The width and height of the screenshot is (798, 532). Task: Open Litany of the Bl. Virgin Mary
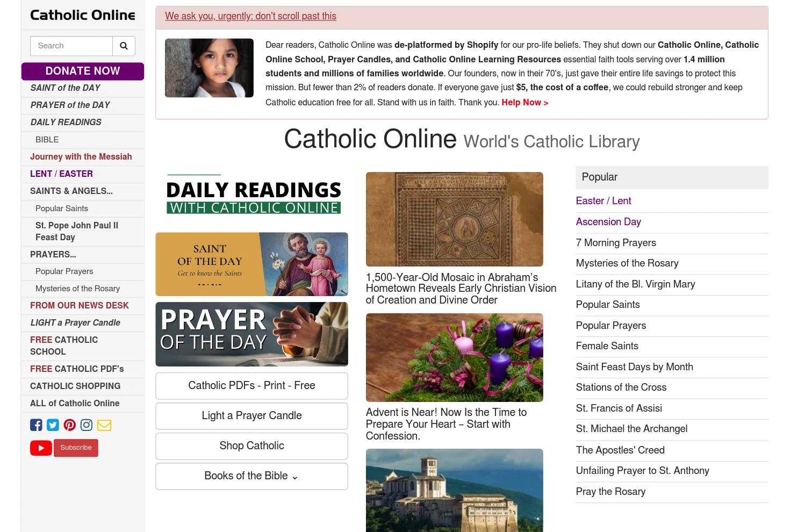point(636,284)
